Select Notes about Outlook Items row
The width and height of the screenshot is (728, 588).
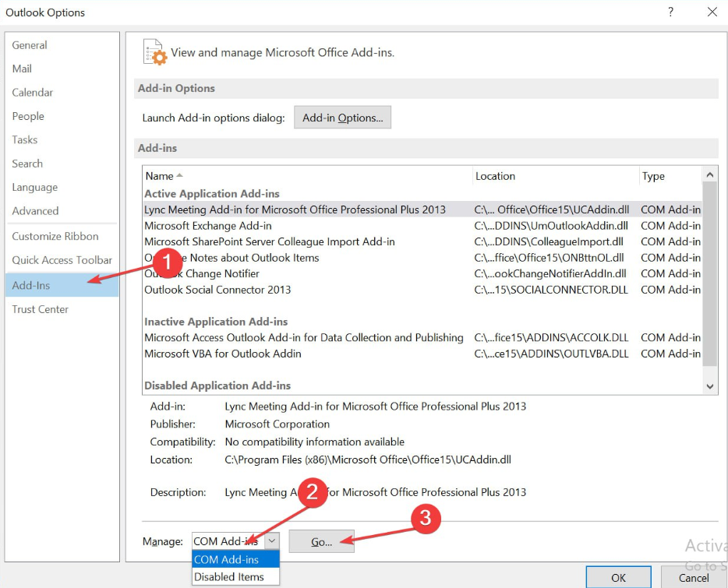(x=422, y=258)
